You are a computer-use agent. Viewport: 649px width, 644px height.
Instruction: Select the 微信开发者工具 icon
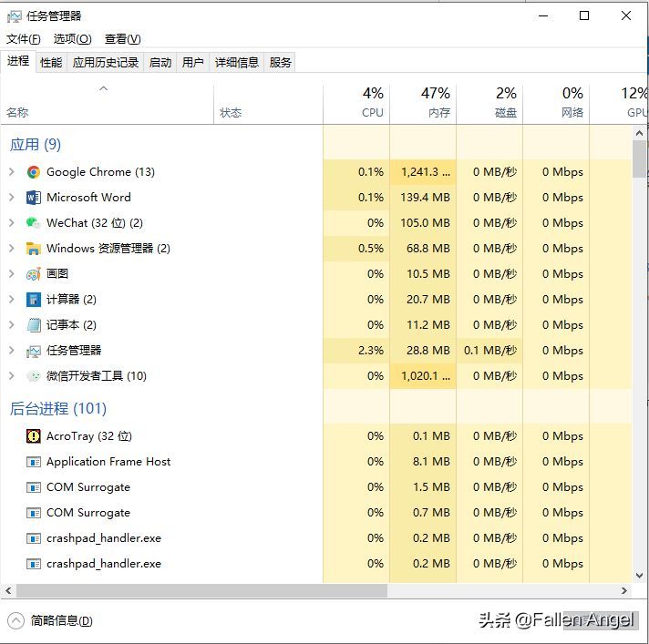point(33,376)
